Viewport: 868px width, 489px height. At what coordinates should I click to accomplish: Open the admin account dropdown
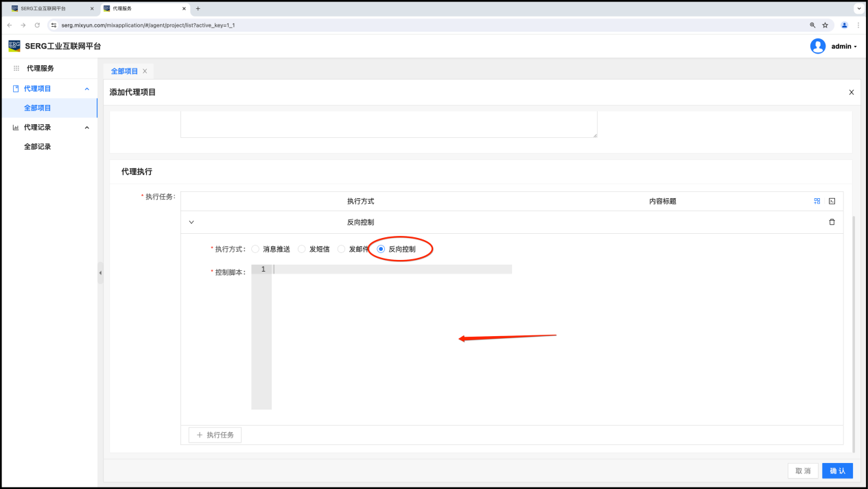point(844,47)
